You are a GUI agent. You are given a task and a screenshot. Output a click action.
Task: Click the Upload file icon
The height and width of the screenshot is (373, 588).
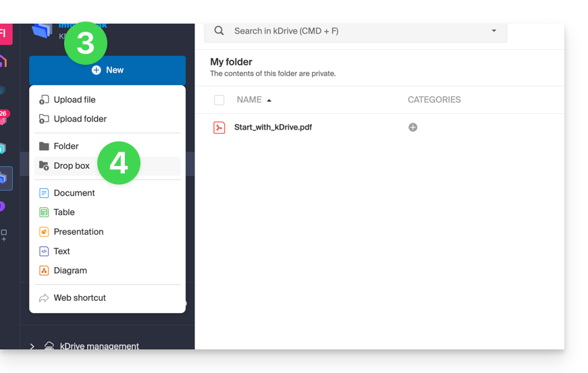(44, 100)
